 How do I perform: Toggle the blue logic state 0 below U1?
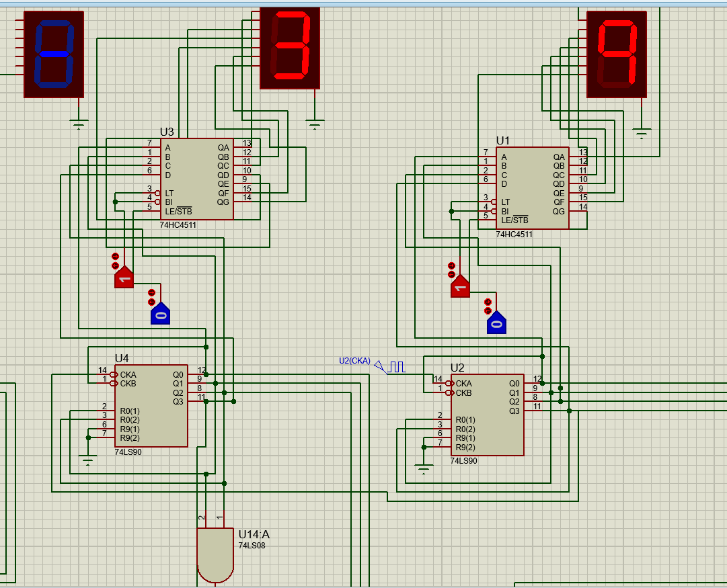[x=496, y=323]
